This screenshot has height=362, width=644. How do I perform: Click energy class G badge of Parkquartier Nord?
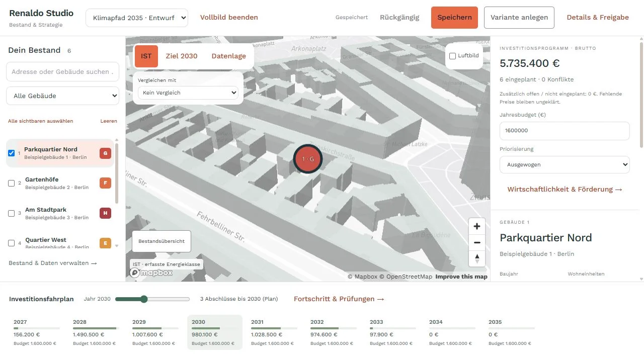coord(105,153)
